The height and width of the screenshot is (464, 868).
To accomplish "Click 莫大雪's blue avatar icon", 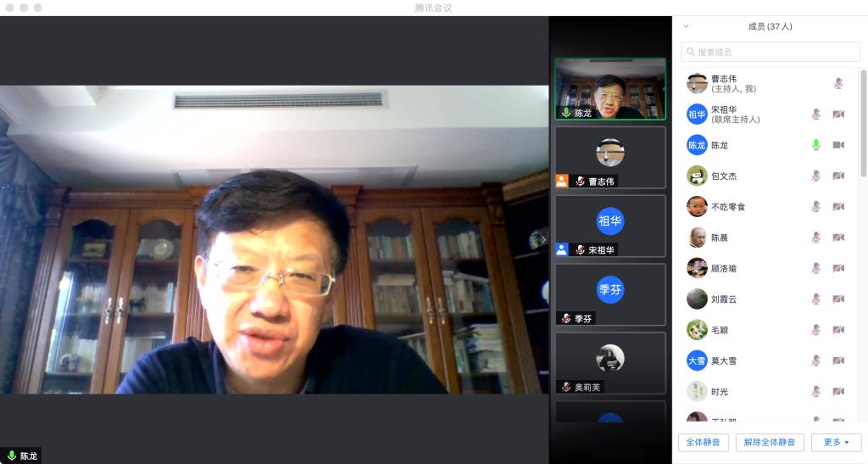I will tap(697, 361).
